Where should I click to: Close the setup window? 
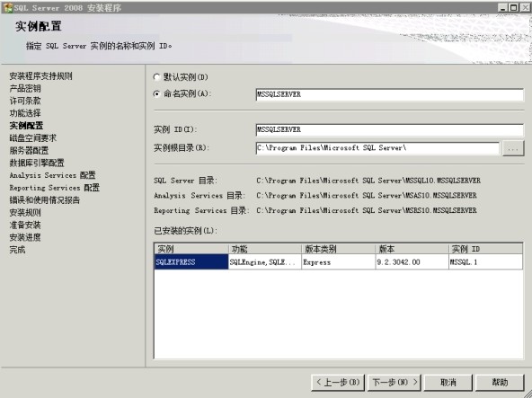524,7
